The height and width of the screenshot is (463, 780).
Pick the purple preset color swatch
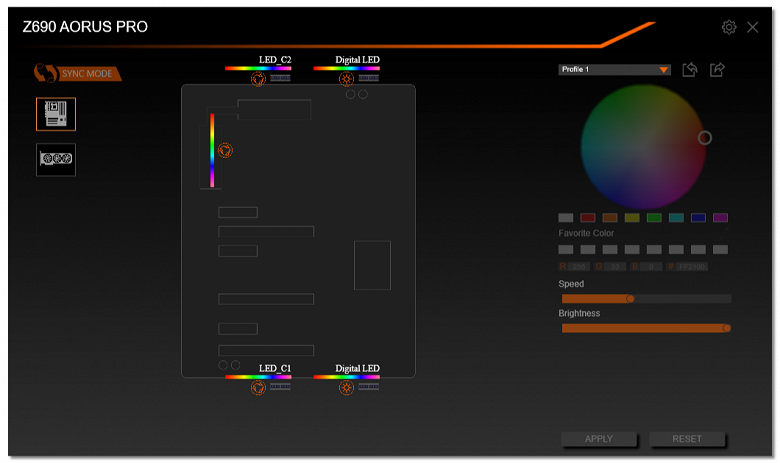pyautogui.click(x=720, y=217)
